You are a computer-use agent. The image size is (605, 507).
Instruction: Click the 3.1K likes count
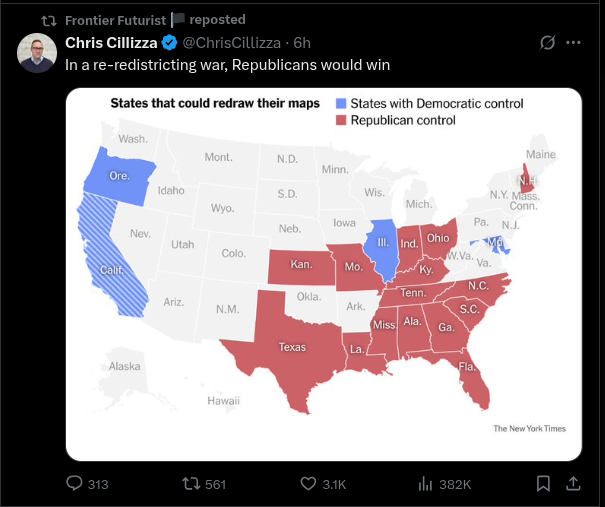coord(335,484)
